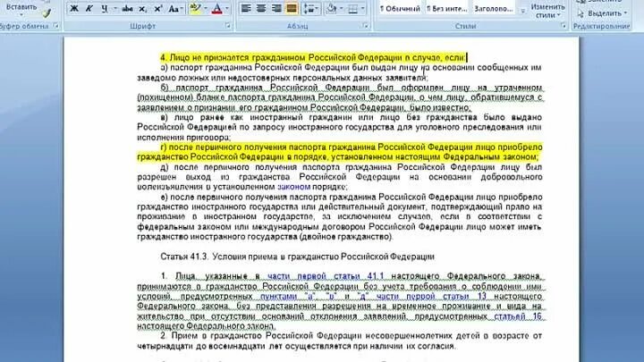Viewport: 644px width, 362px height.
Task: Open Абзац dialog launcher
Action: tap(365, 26)
